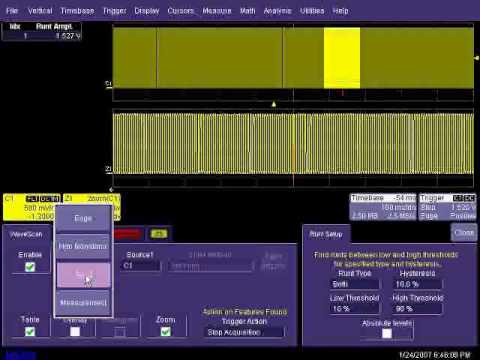Screen dimensions: 480x360
Task: Pick the Non-monotonic mode option
Action: [x=83, y=247]
